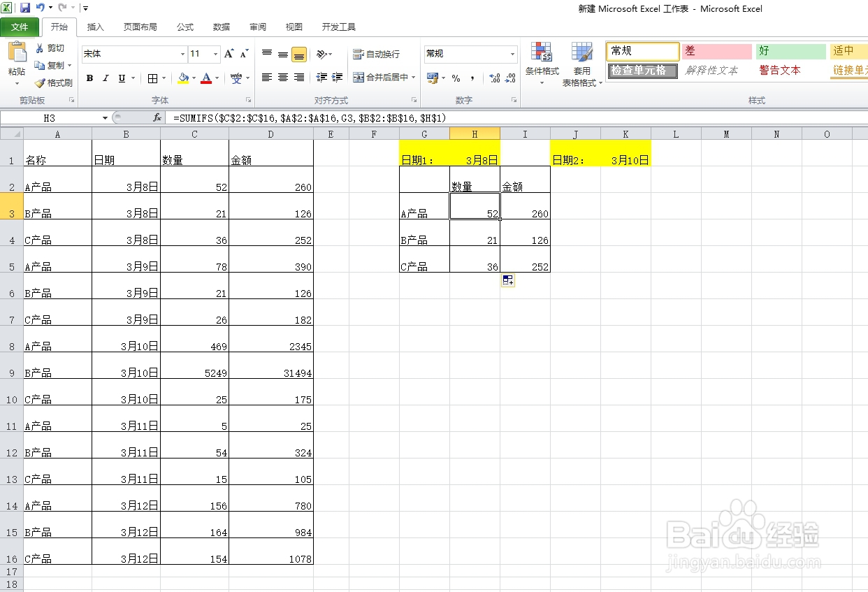Viewport: 868px width, 592px height.
Task: Set top vertical alignment
Action: [267, 54]
